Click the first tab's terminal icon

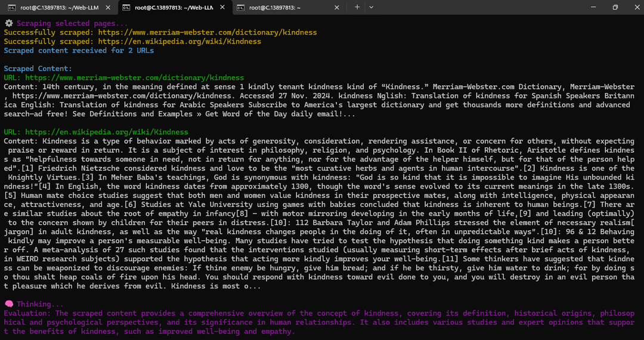(13, 7)
